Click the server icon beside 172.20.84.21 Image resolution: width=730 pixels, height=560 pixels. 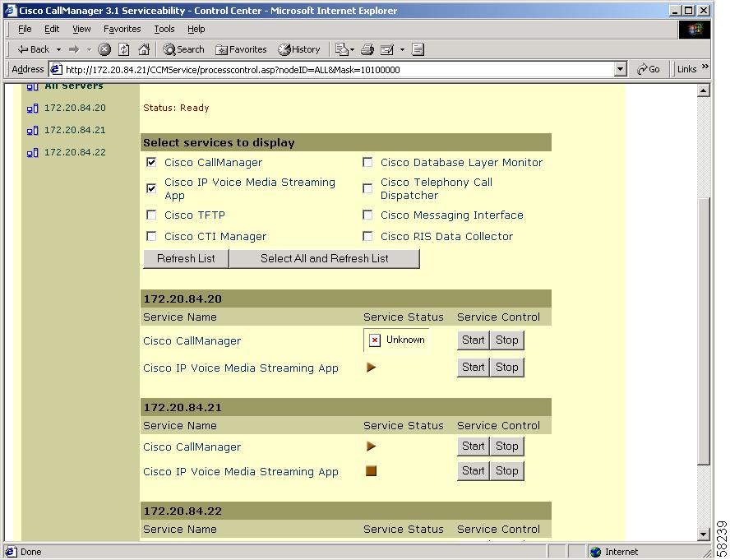click(32, 131)
